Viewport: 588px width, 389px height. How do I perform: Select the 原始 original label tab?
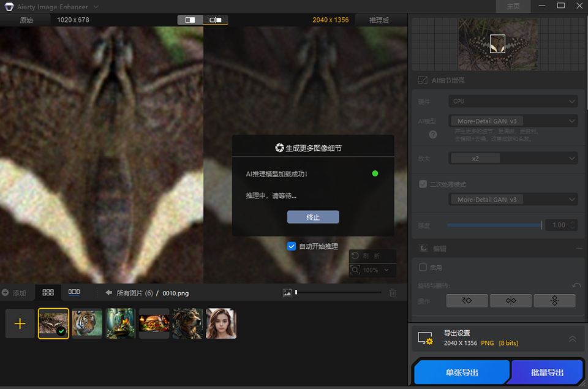click(x=26, y=20)
